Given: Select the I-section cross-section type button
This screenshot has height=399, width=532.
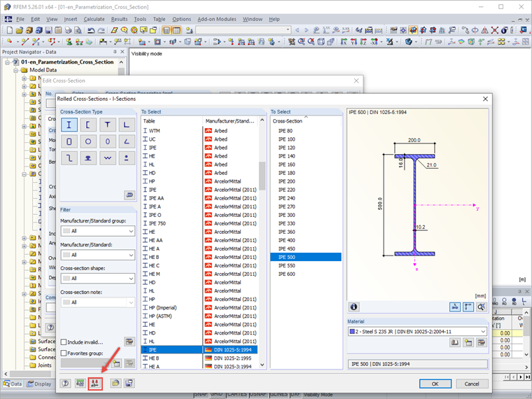Looking at the screenshot, I should point(69,125).
